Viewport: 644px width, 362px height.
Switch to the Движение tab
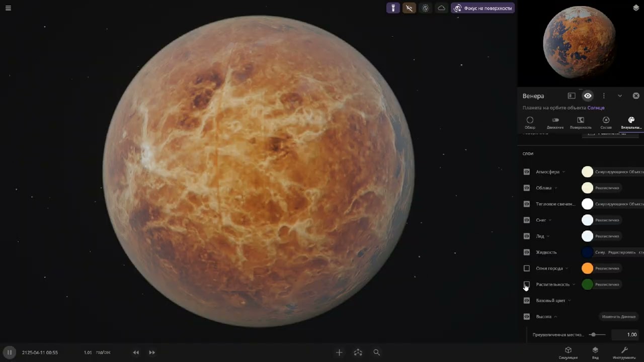555,123
